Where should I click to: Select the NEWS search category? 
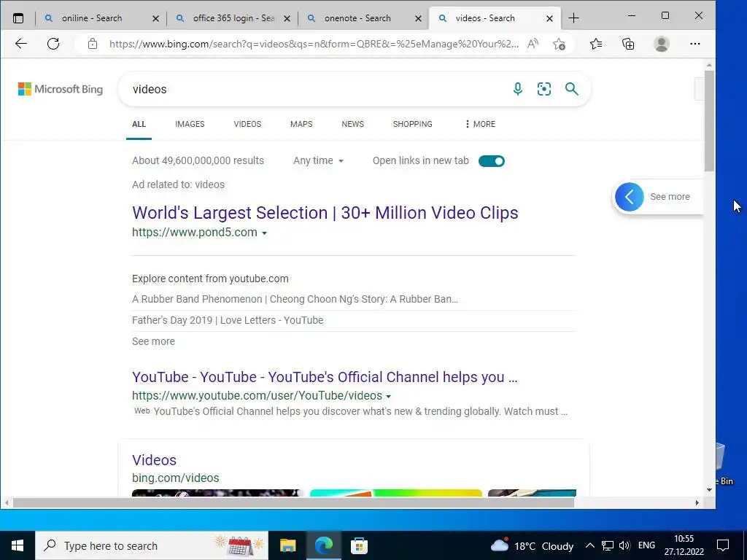pyautogui.click(x=352, y=124)
